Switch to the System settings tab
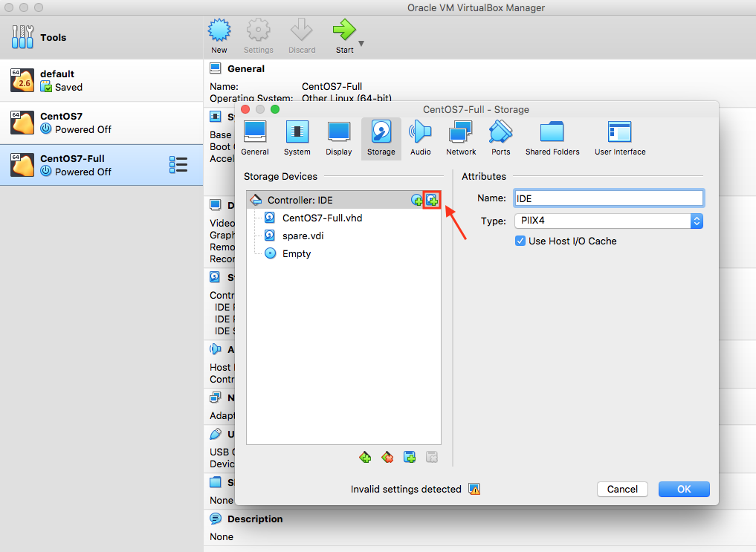Image resolution: width=756 pixels, height=552 pixels. point(297,138)
